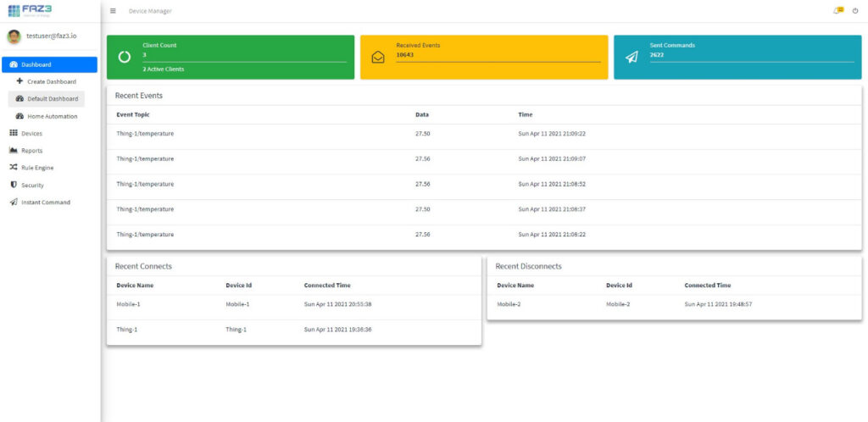Click Mobile-2 row in Recent Disconnects
This screenshot has width=868, height=422.
674,303
